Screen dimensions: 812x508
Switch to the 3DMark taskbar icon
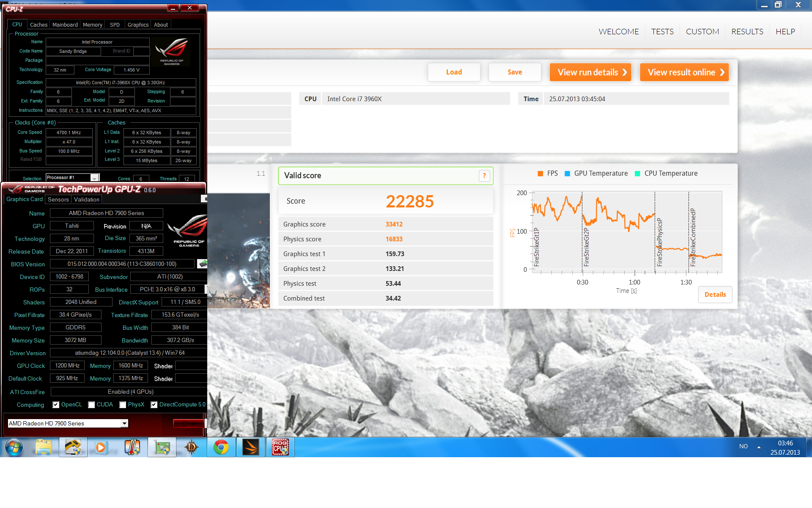coord(250,447)
